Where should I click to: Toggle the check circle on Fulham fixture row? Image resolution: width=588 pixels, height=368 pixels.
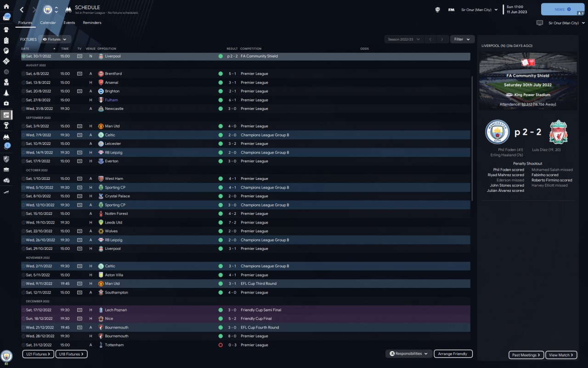[23, 100]
